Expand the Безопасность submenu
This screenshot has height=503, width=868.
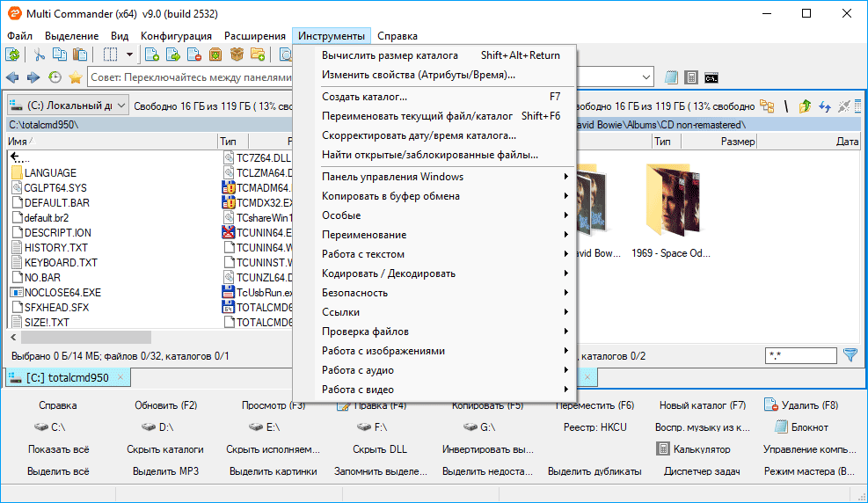pyautogui.click(x=446, y=293)
